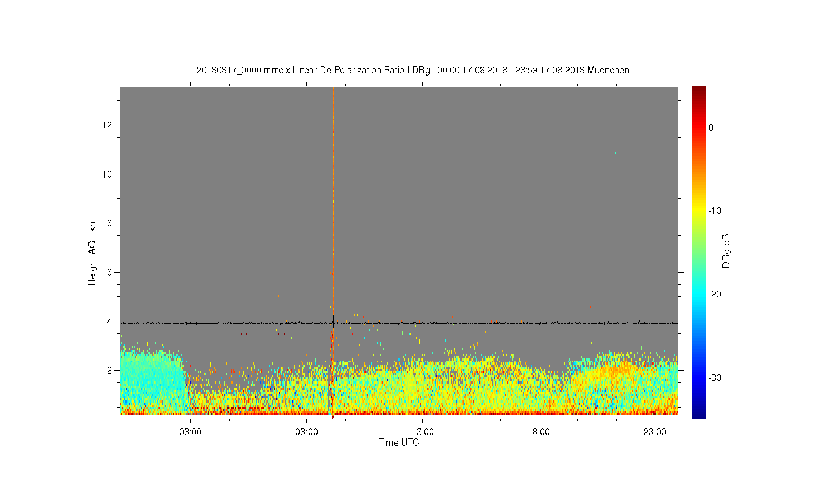The height and width of the screenshot is (504, 840).
Task: Click the height tick label 8
Action: click(x=110, y=223)
